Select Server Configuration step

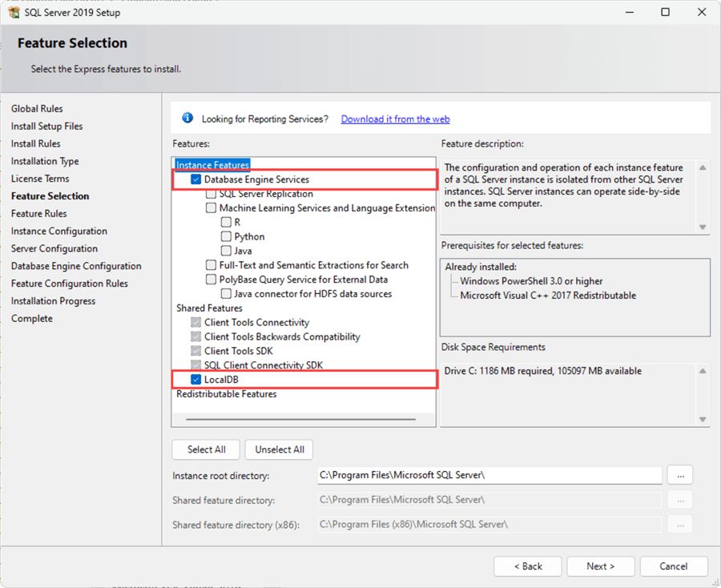[x=54, y=248]
